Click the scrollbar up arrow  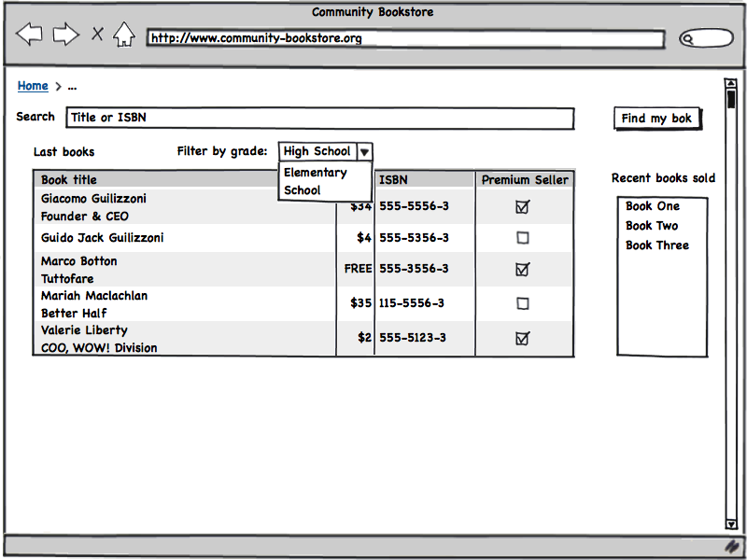pyautogui.click(x=730, y=84)
